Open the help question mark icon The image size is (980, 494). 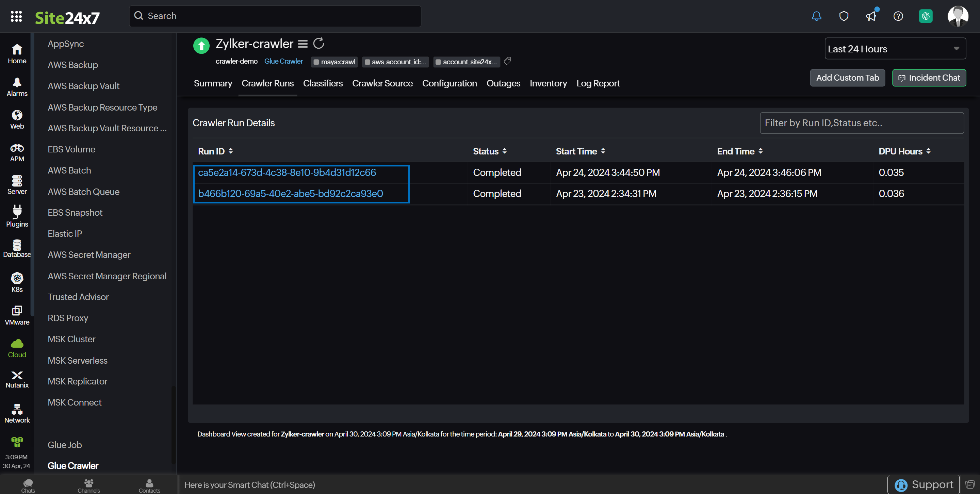898,16
